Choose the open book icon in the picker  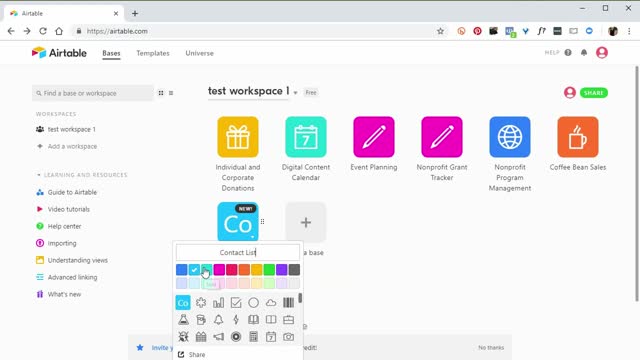(x=253, y=320)
